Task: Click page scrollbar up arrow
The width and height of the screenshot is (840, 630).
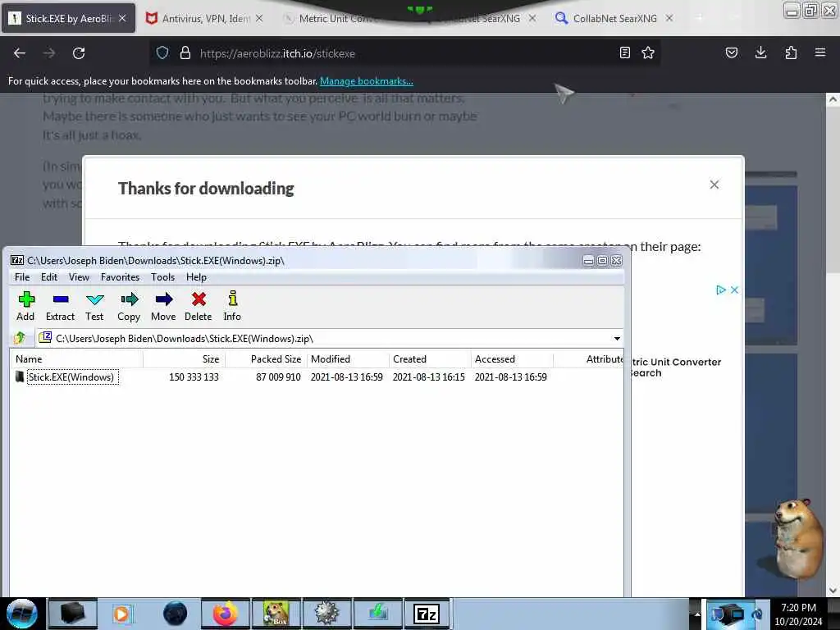Action: click(833, 99)
